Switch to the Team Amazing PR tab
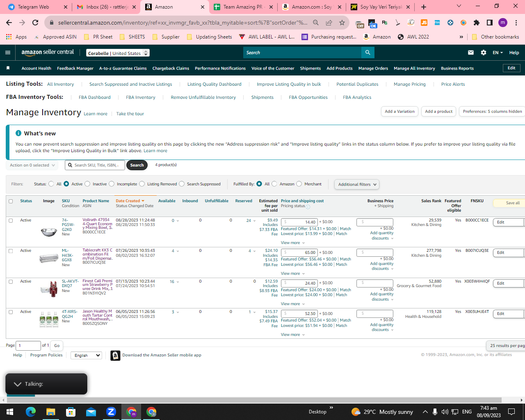Screen dimensions: 525x420 tap(243, 7)
